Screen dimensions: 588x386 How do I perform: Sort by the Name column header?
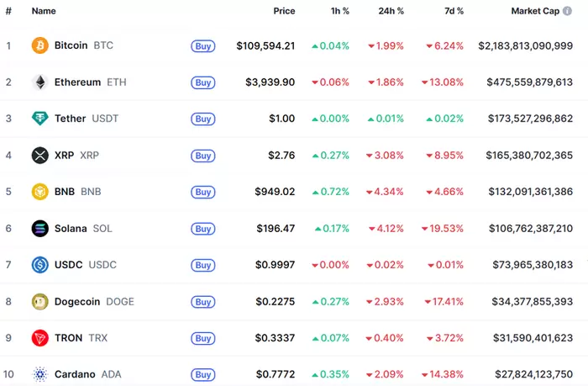(44, 11)
